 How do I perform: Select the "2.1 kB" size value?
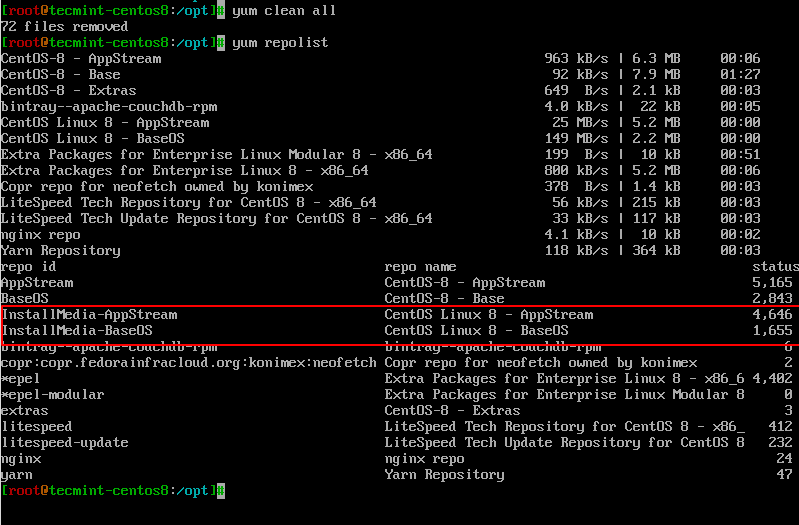click(x=656, y=91)
